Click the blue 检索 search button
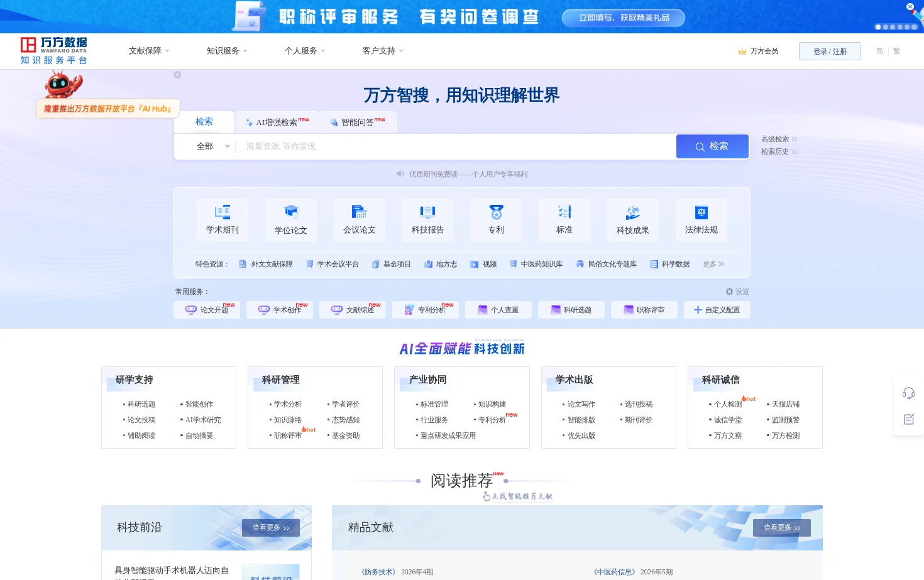 click(712, 146)
